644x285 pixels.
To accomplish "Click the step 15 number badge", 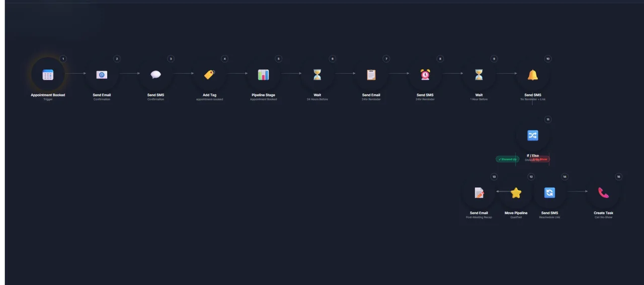I will 618,177.
